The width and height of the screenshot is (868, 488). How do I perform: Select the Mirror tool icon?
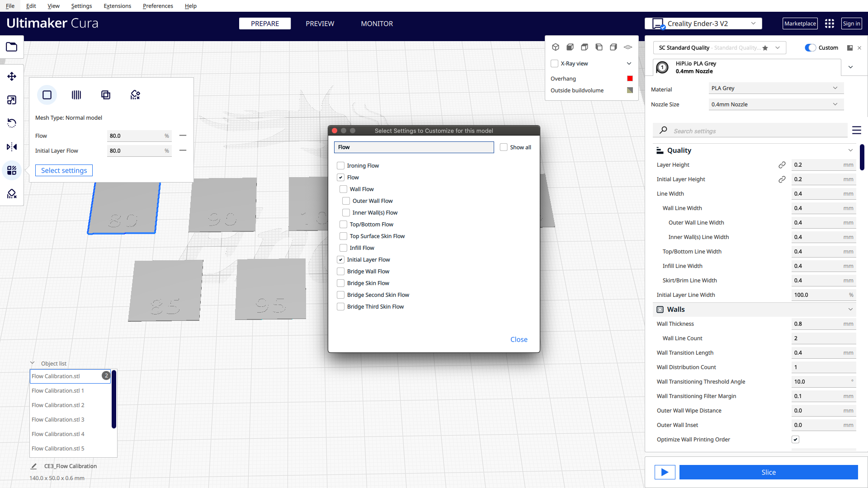(x=12, y=147)
